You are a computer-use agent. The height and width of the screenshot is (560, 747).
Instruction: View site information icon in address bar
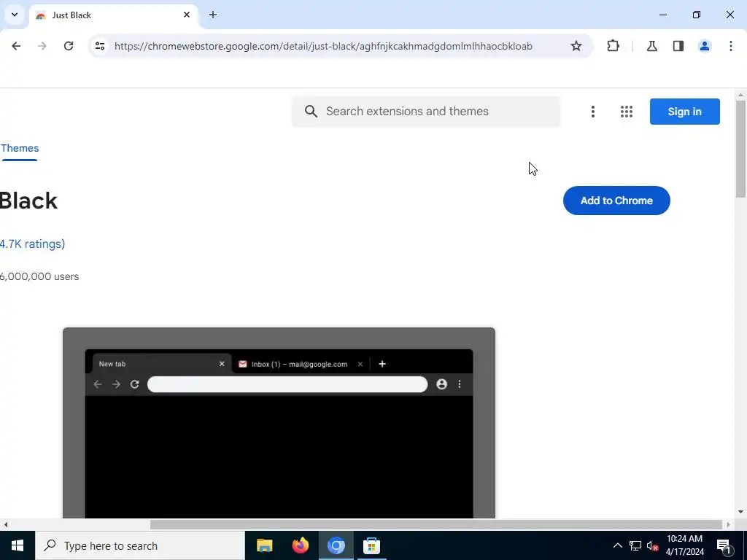pos(99,46)
